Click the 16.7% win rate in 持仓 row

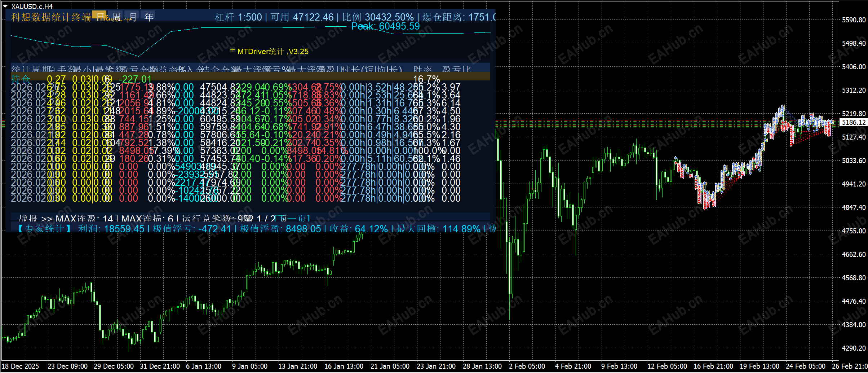pyautogui.click(x=426, y=79)
